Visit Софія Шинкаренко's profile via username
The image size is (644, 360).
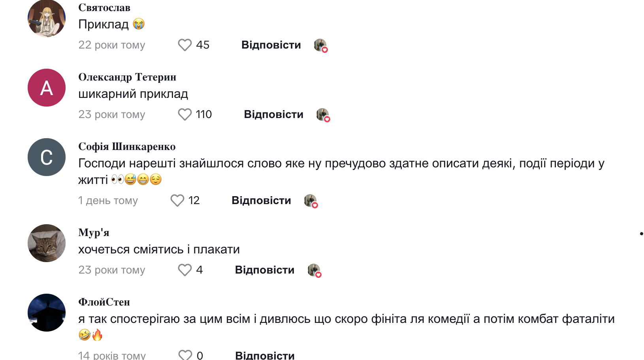[x=127, y=146]
